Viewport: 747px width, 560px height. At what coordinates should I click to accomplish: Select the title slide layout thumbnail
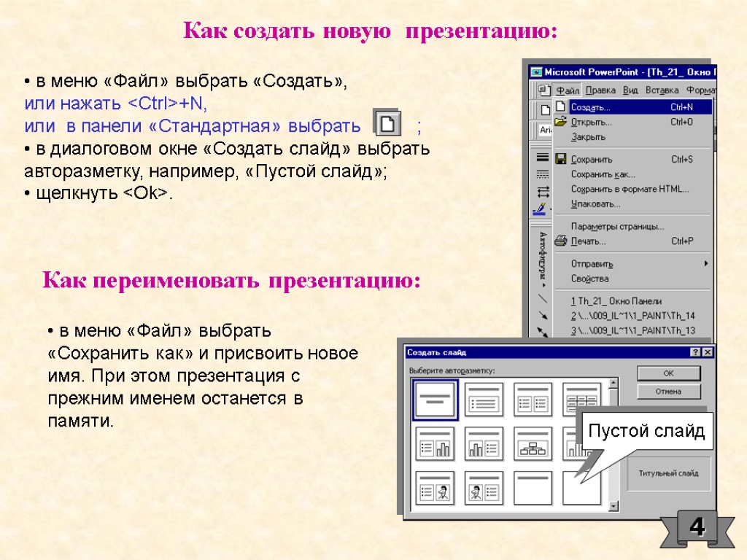(x=436, y=400)
